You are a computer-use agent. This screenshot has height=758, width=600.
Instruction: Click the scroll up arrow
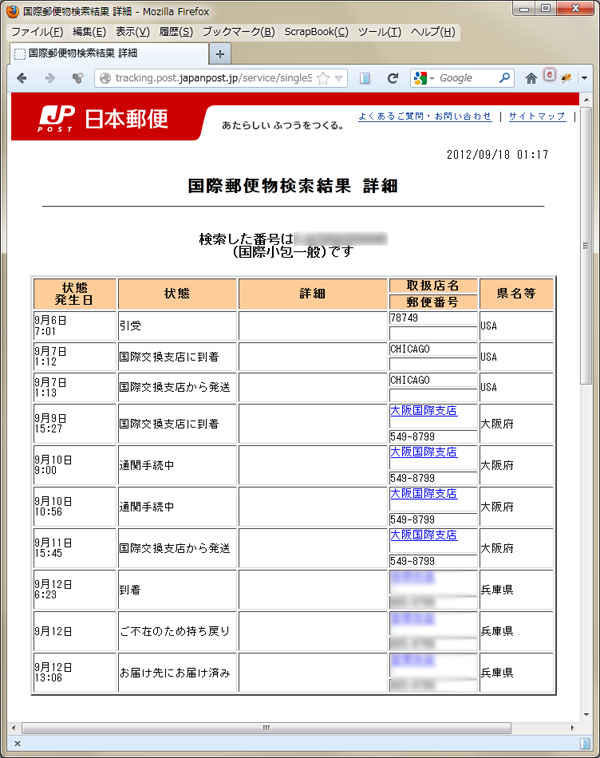(585, 100)
